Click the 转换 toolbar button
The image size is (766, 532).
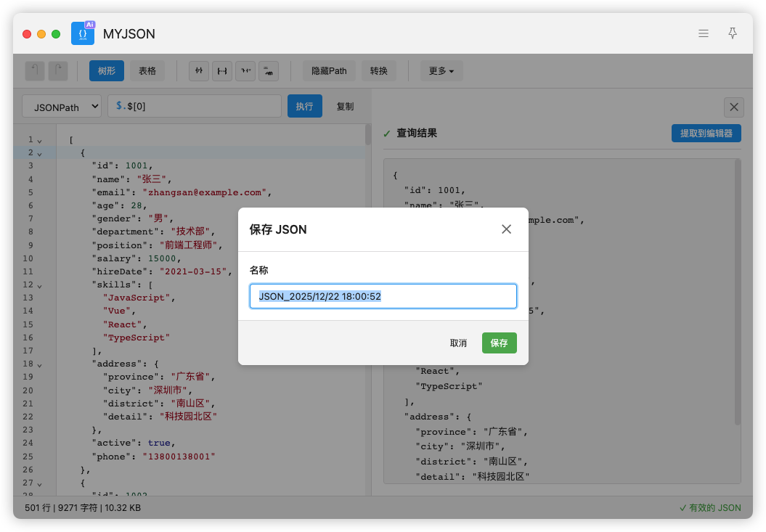pyautogui.click(x=378, y=71)
